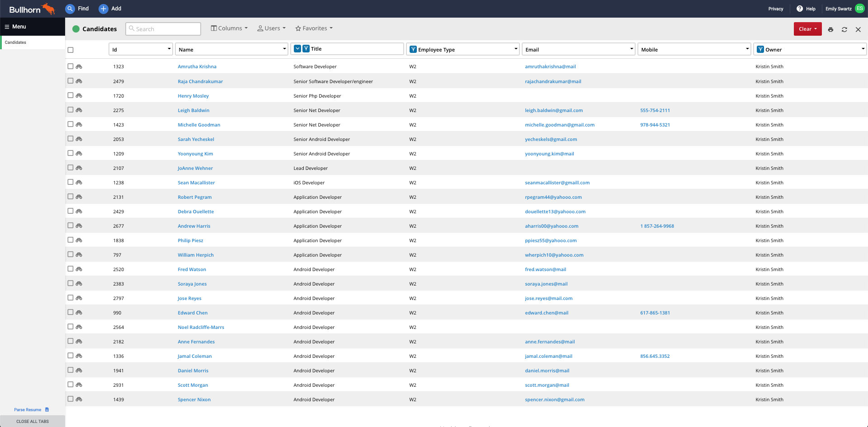This screenshot has height=427, width=868.
Task: Click the Help question mark icon
Action: tap(800, 9)
